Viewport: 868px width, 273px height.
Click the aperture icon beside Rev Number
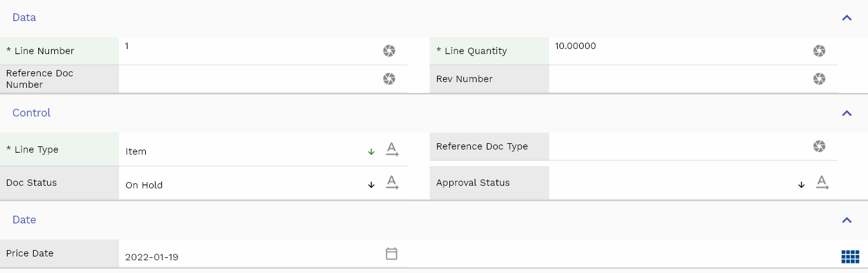[x=819, y=79]
